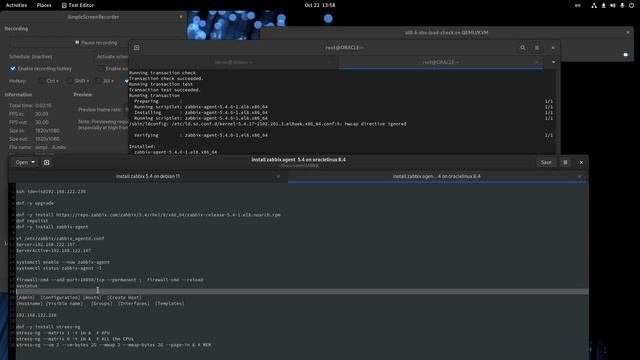
Task: Pause recording in SimpleScreenRecorder
Action: click(x=96, y=42)
